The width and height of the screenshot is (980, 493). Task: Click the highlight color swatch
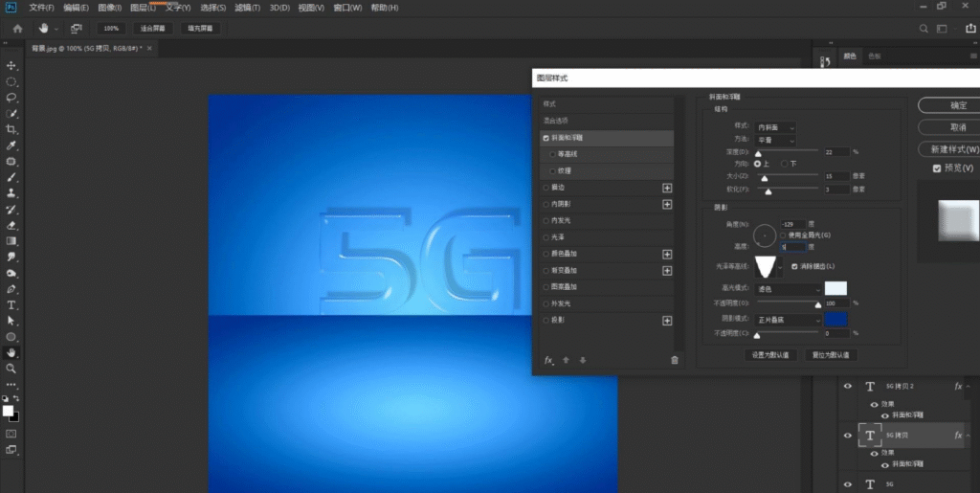click(x=835, y=289)
